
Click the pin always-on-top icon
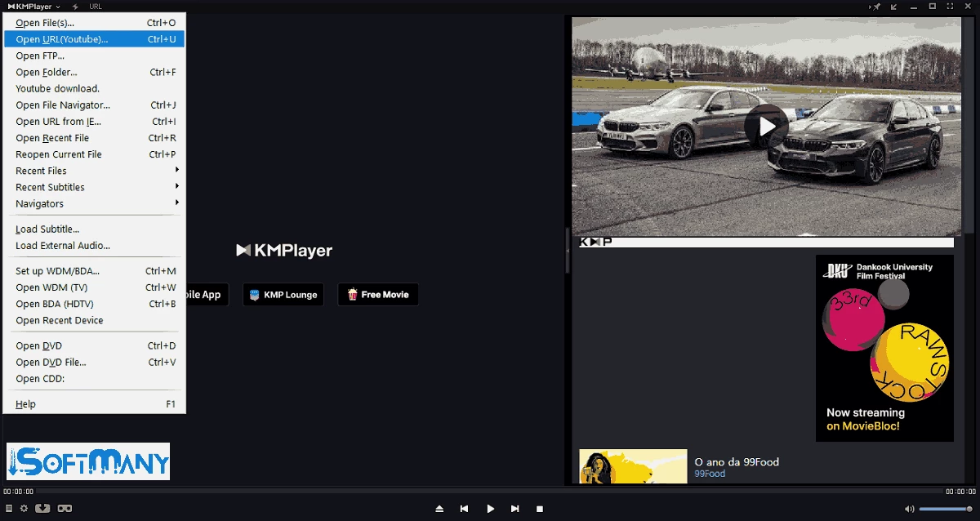tap(876, 7)
